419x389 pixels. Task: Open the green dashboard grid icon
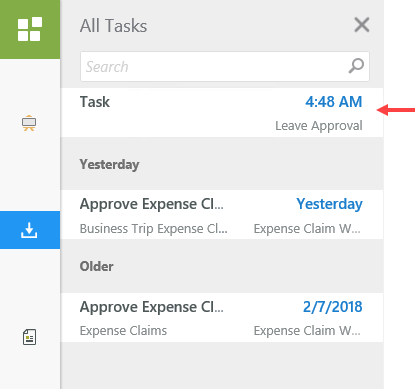tap(30, 29)
